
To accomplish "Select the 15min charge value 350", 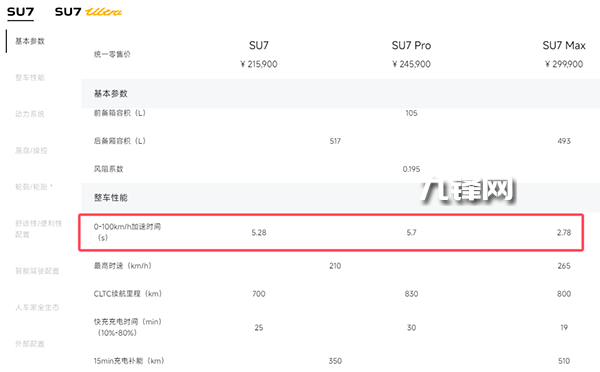I will (335, 361).
